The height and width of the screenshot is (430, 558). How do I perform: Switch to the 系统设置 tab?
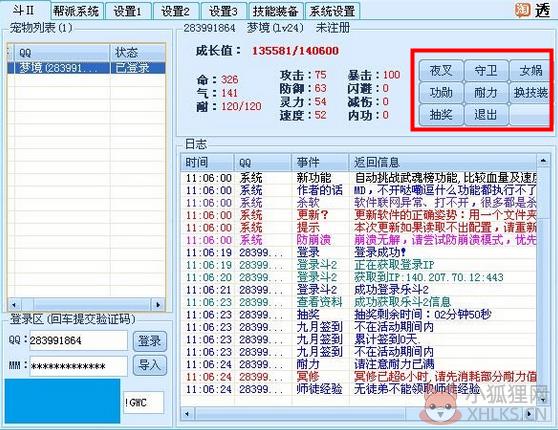click(332, 11)
